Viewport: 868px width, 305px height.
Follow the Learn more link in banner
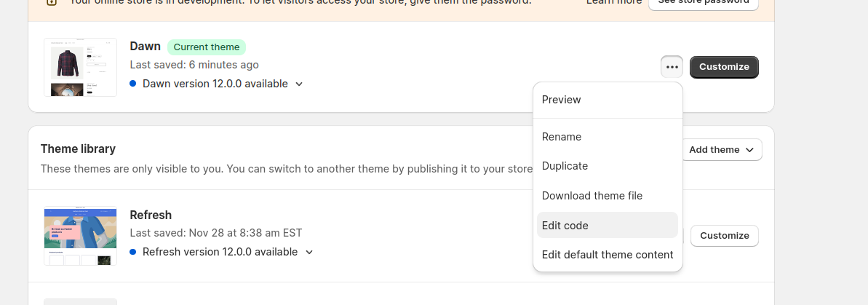point(614,2)
